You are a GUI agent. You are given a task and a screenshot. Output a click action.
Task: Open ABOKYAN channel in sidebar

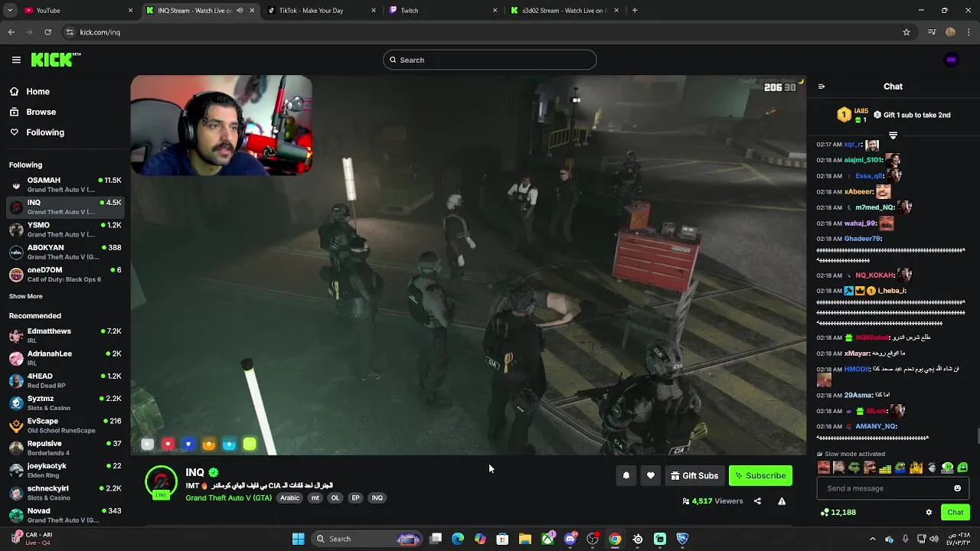coord(65,252)
